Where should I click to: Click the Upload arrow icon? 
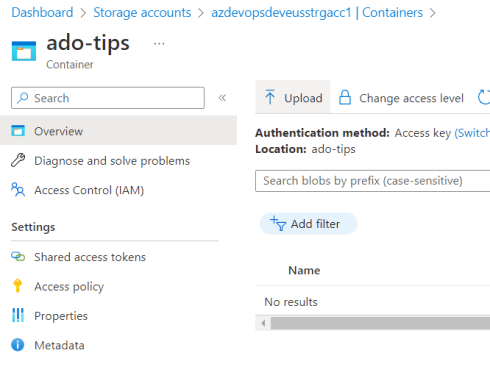click(270, 97)
